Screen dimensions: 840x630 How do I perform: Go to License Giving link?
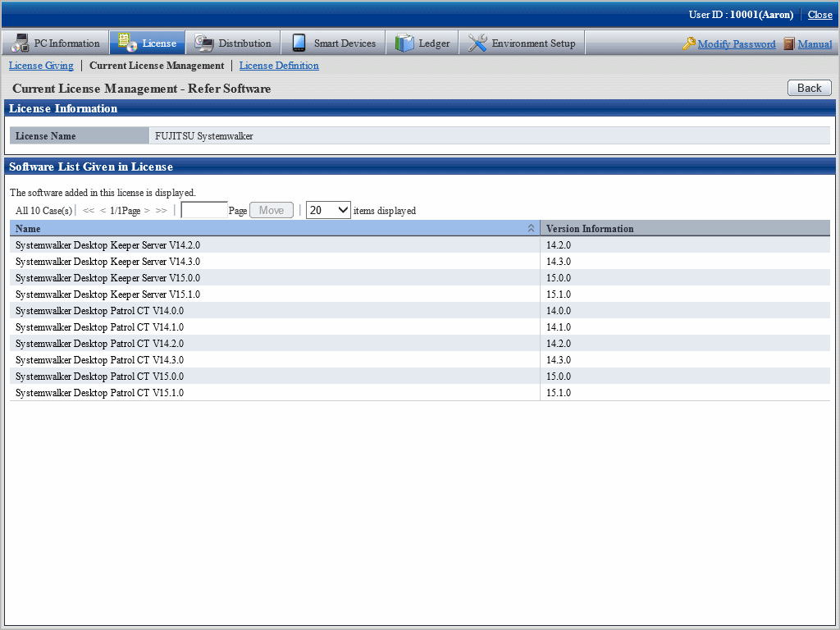tap(41, 66)
